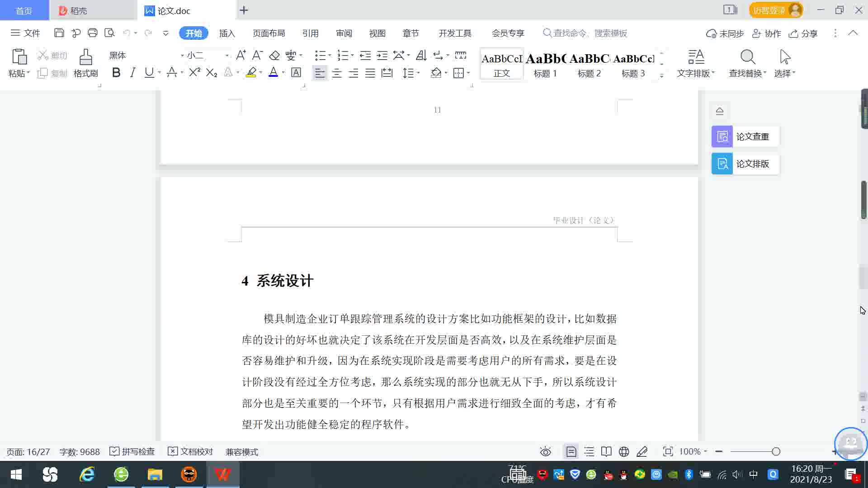Viewport: 868px width, 488px height.
Task: Open the zoom percentage 100% dropdown
Action: pos(693,451)
